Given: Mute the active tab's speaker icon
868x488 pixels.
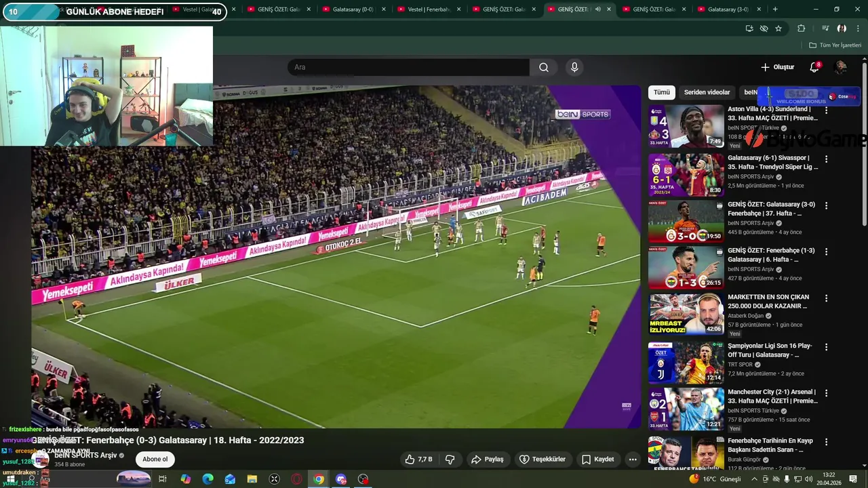Looking at the screenshot, I should pos(597,9).
